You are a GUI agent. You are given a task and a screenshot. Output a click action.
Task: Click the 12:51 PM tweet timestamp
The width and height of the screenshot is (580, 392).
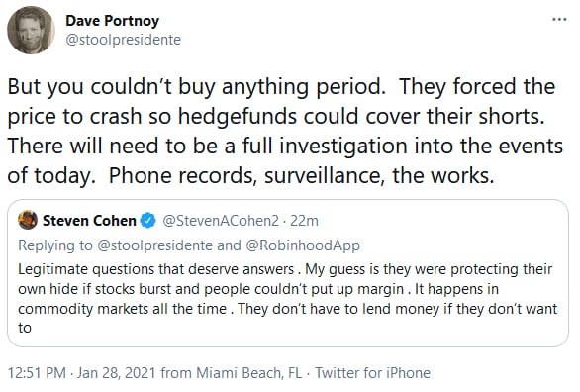(x=37, y=373)
